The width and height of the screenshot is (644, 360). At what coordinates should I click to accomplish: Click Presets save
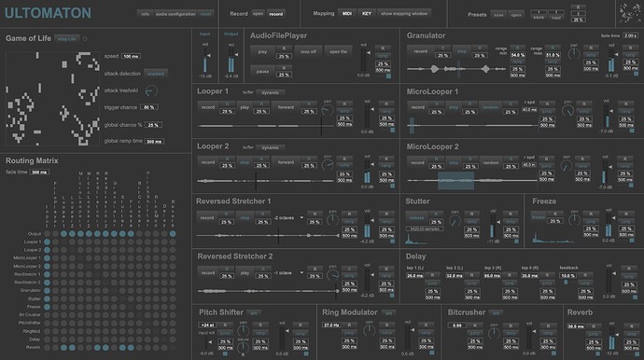tap(498, 15)
